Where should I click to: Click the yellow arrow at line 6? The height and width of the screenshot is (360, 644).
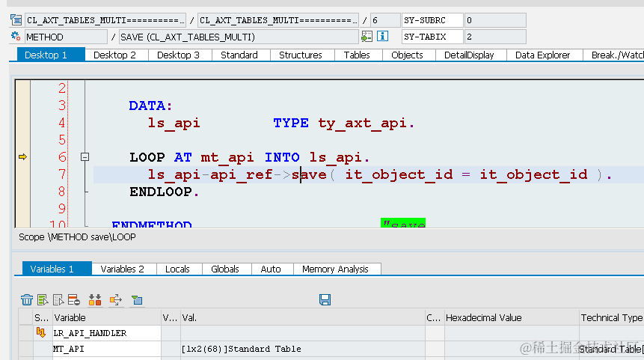click(22, 156)
